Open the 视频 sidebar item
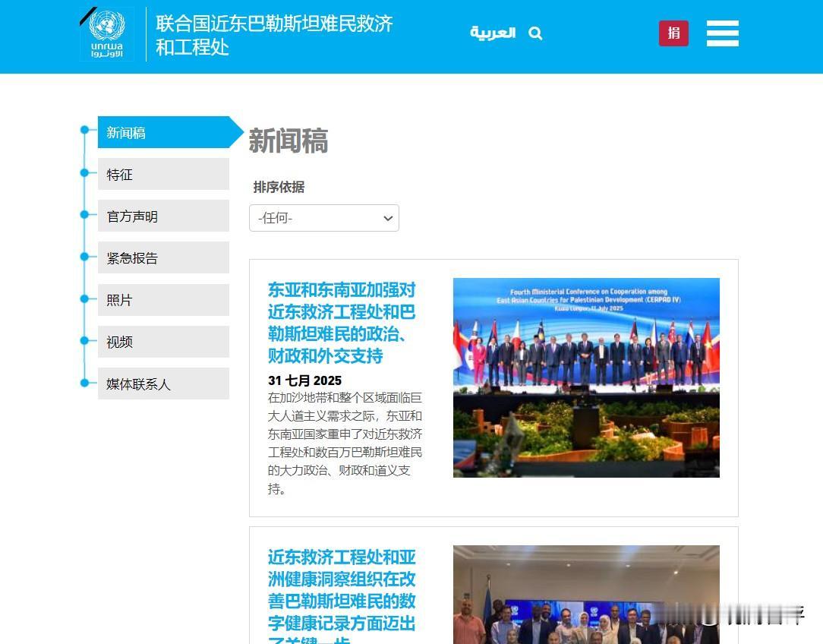 click(x=163, y=342)
